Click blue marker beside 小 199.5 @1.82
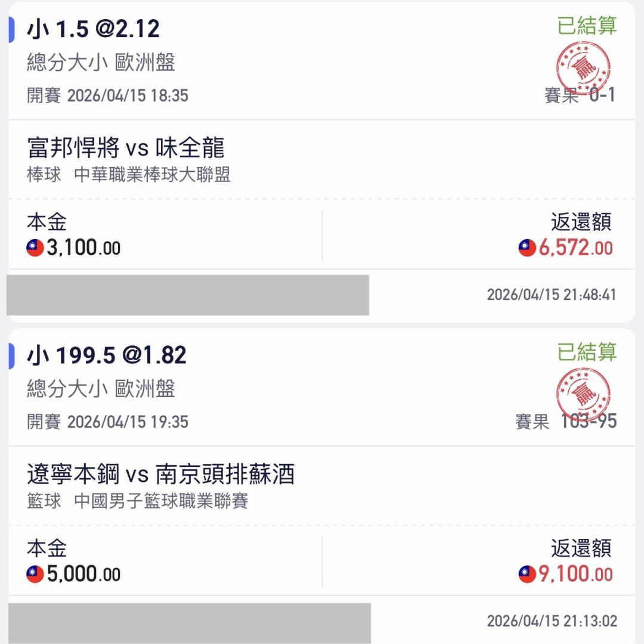Screen dimensions: 644x644 point(11,356)
